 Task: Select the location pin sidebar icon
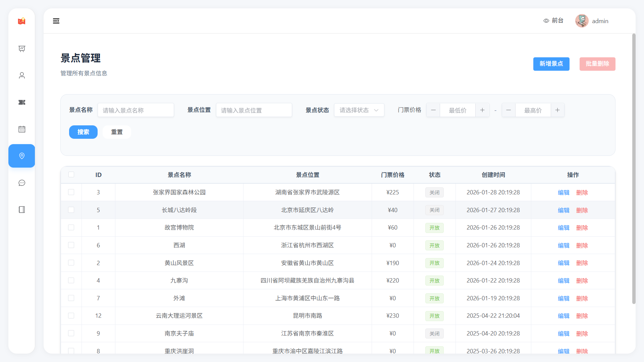[22, 156]
